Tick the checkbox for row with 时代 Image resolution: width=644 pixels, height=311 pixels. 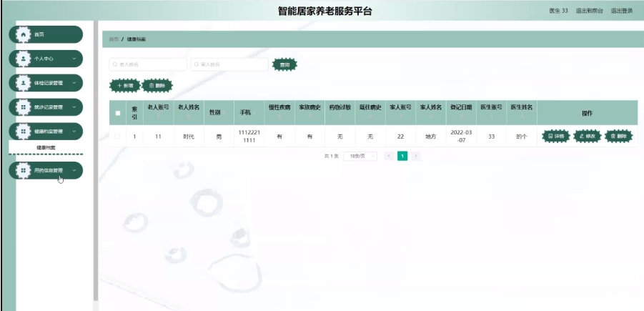coord(117,137)
